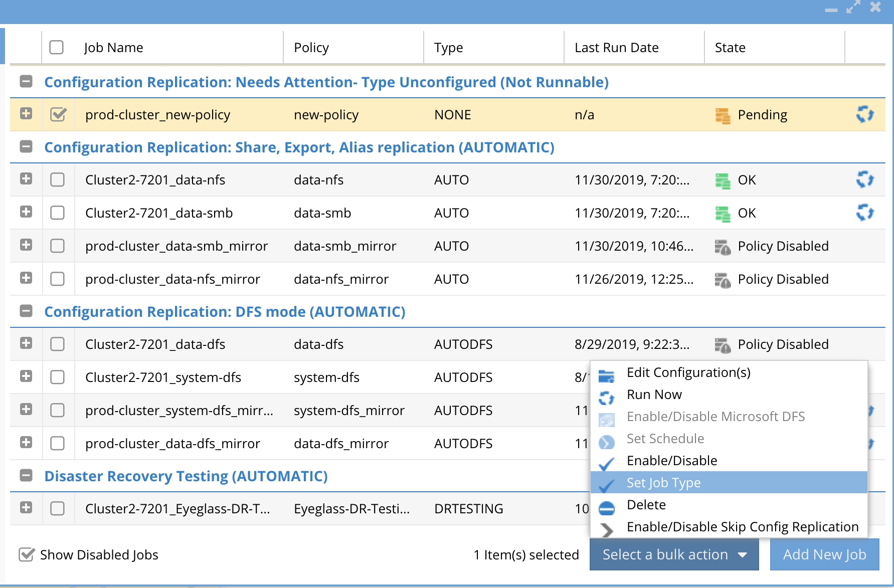Collapse the Share, Export, Alias replication group
Screen dimensions: 894x588
click(x=26, y=146)
